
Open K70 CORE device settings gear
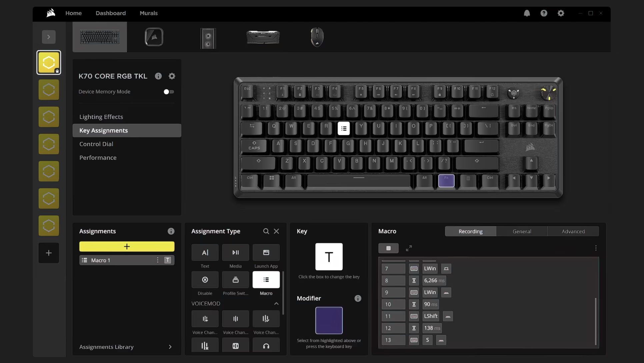point(172,76)
